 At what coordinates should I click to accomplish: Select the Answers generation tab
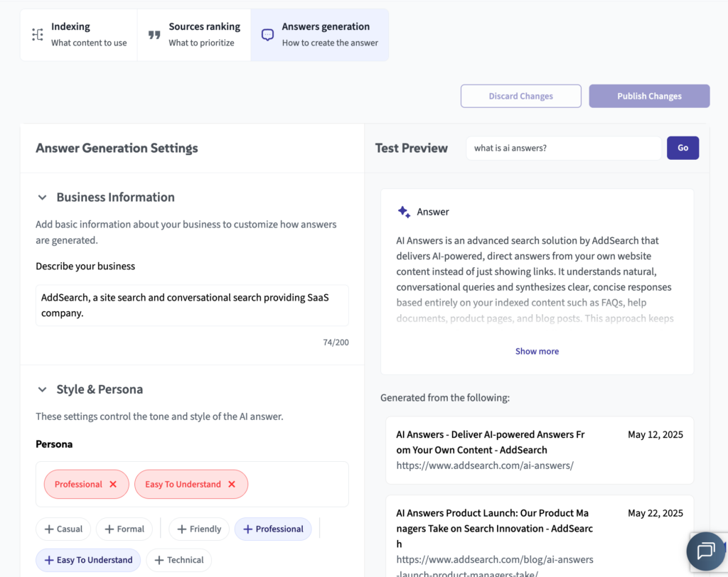320,35
